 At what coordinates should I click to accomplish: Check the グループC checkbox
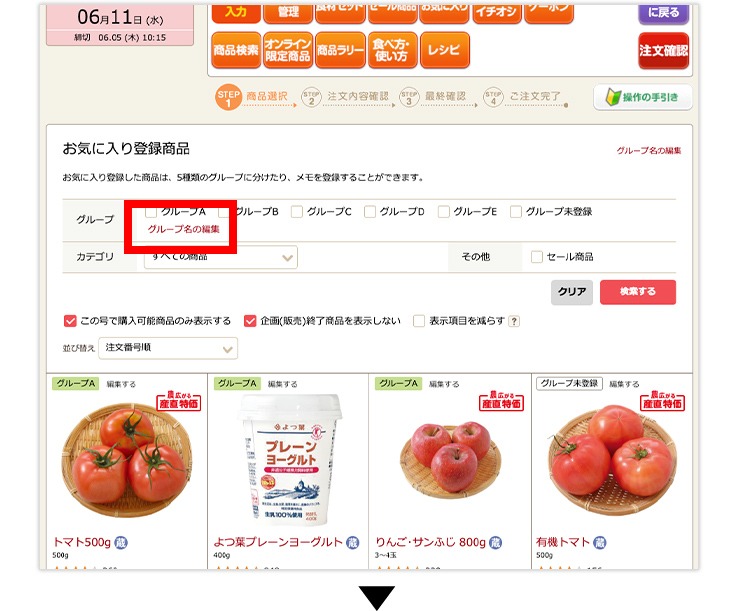[x=297, y=211]
